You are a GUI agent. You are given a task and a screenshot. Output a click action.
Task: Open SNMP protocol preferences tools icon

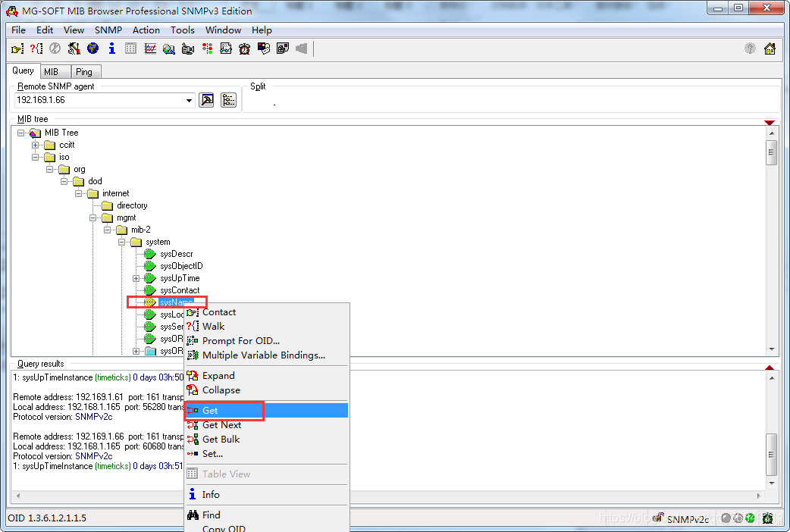tap(74, 49)
